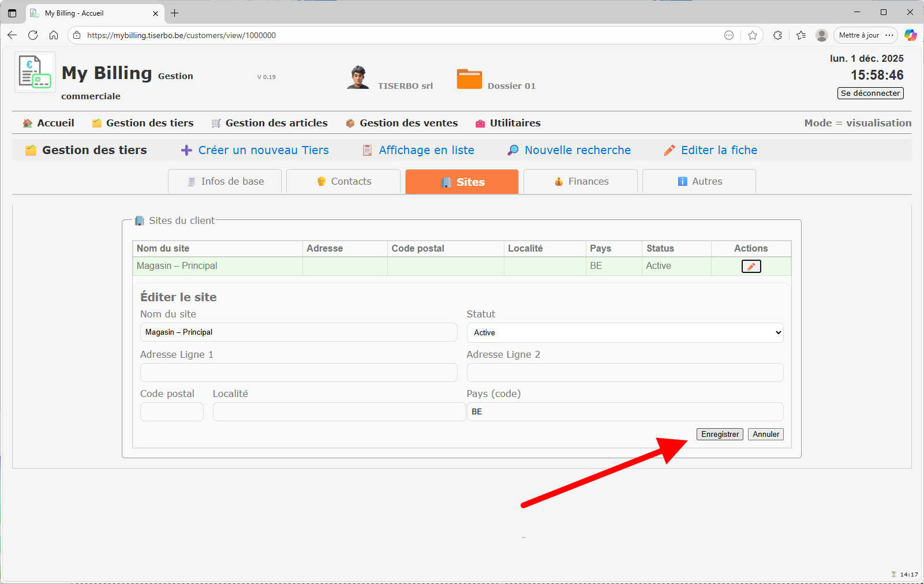Screen dimensions: 924x584
Task: Open the Gestion des articles menu
Action: click(x=270, y=123)
